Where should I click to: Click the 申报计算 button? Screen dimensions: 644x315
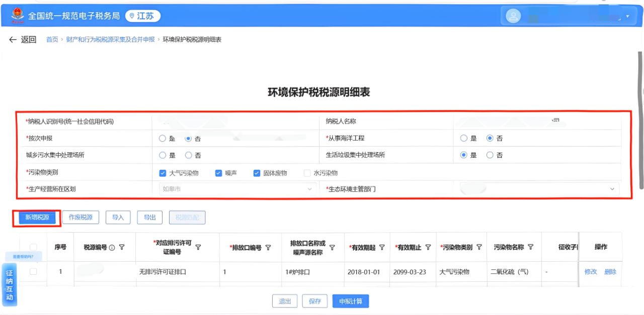350,301
